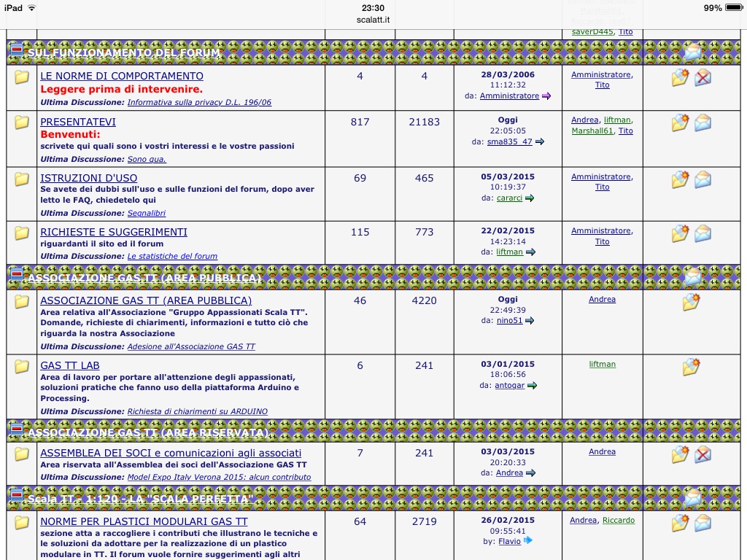Screen dimensions: 747x560
Task: Open the RICHIESTE E SUGGERIMENTI forum
Action: point(114,232)
